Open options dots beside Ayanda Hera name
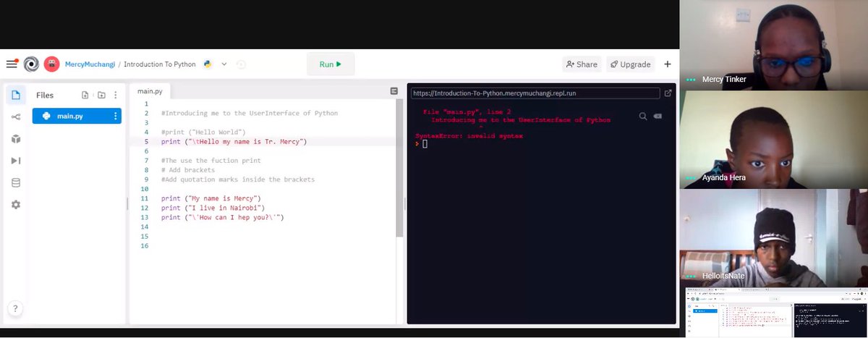The image size is (868, 338). [691, 177]
